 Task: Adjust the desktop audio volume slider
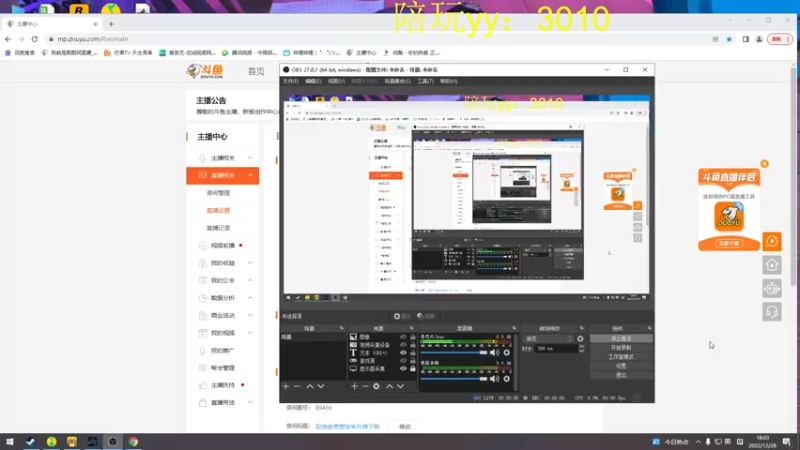tap(454, 379)
